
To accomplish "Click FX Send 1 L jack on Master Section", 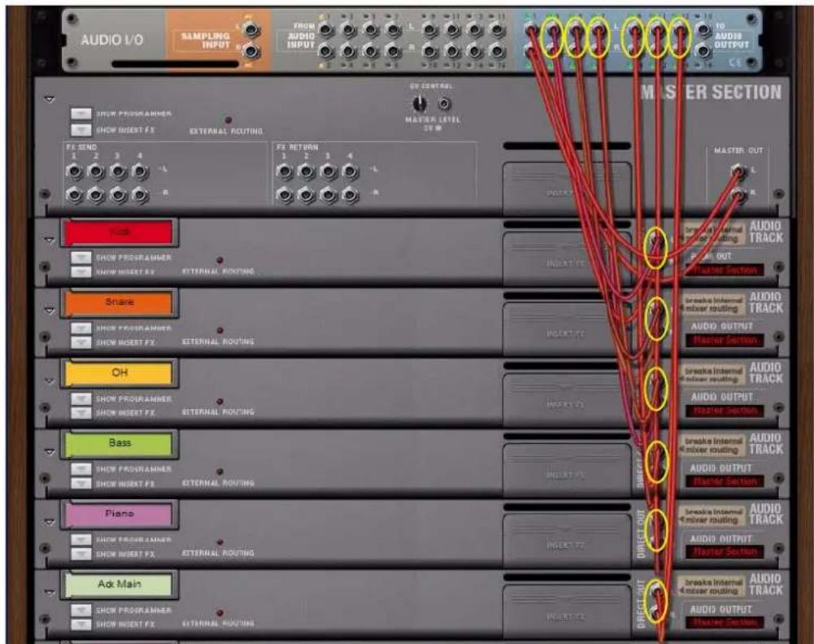I will [x=74, y=171].
